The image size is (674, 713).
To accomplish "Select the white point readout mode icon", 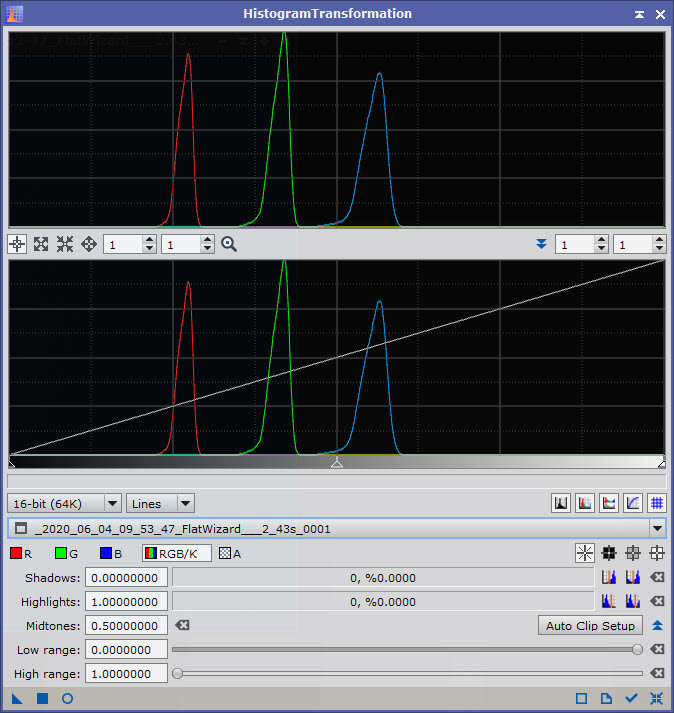I will click(x=657, y=553).
